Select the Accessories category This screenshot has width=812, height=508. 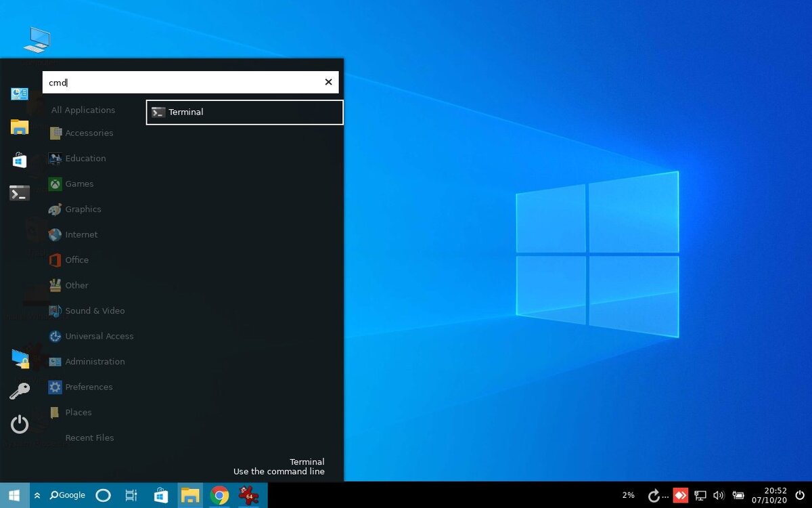(89, 133)
